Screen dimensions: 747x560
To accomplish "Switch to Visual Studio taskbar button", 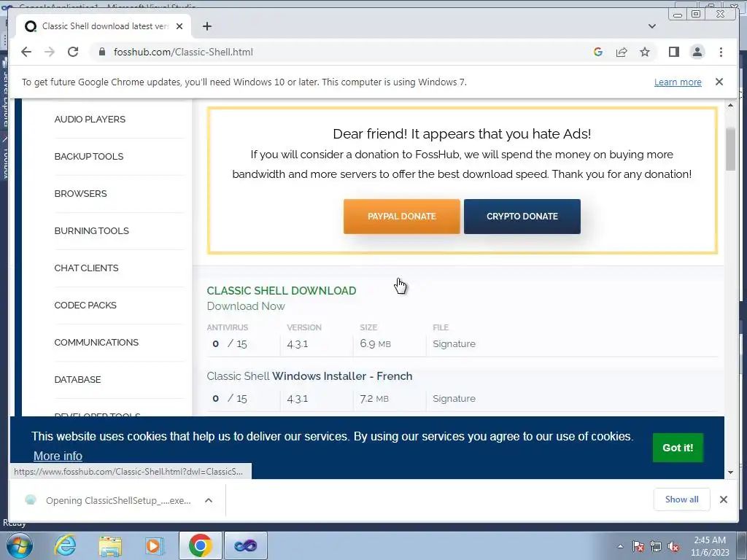I will [x=246, y=545].
